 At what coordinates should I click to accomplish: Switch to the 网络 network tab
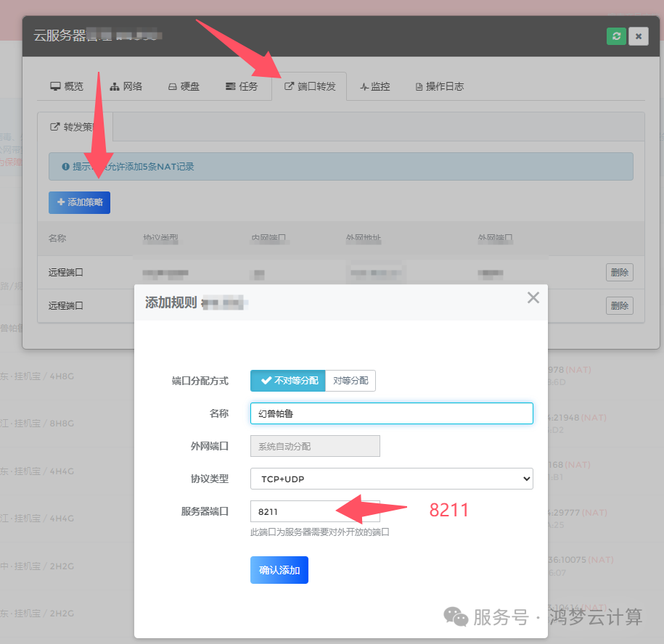[126, 86]
